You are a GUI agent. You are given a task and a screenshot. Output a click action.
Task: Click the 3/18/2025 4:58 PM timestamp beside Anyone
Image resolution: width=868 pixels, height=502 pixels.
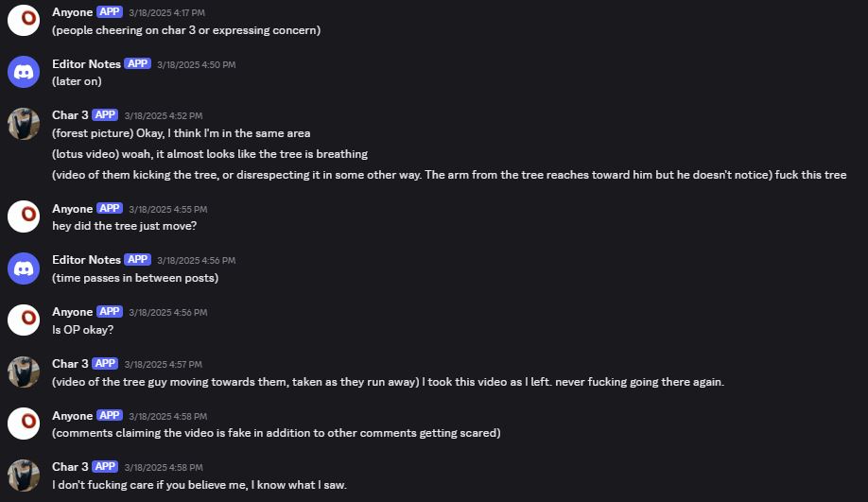coord(167,416)
